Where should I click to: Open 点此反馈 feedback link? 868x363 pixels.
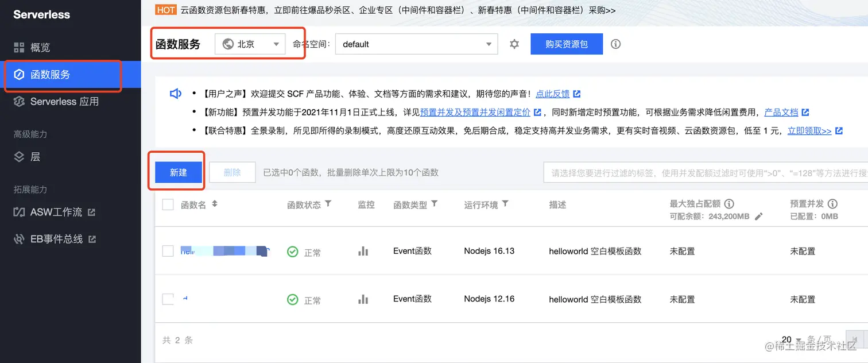click(x=553, y=94)
